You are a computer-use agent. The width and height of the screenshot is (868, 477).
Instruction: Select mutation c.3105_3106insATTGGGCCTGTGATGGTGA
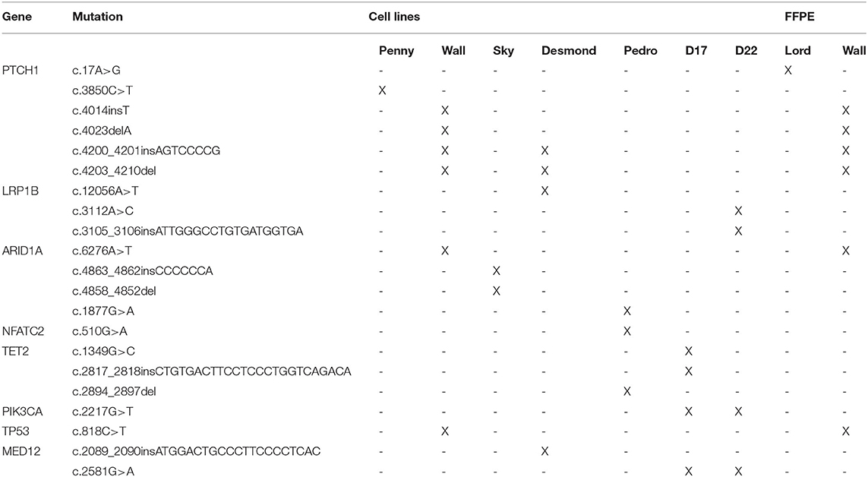click(x=188, y=232)
